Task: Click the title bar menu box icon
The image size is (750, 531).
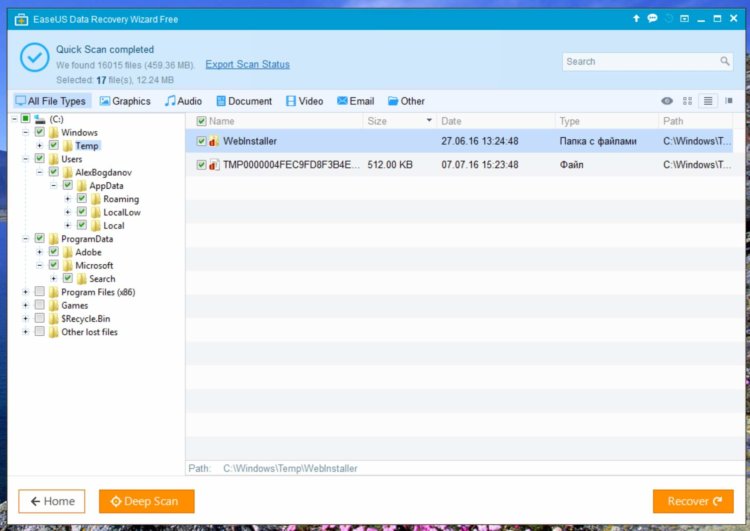Action: pos(684,19)
